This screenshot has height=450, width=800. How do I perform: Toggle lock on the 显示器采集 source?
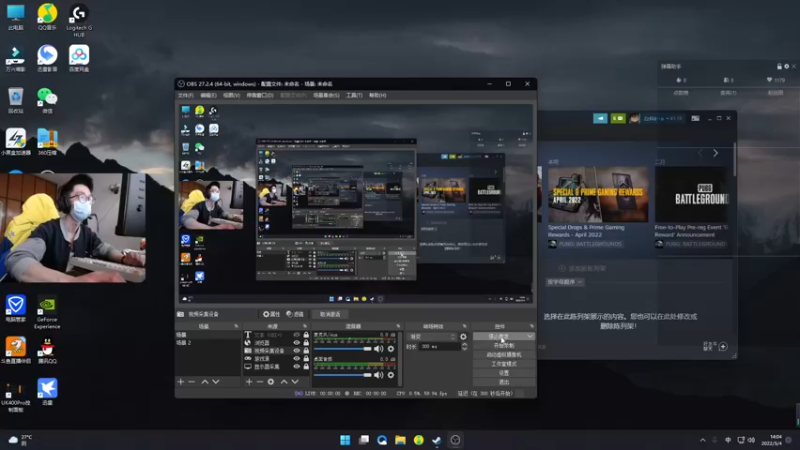click(x=306, y=366)
